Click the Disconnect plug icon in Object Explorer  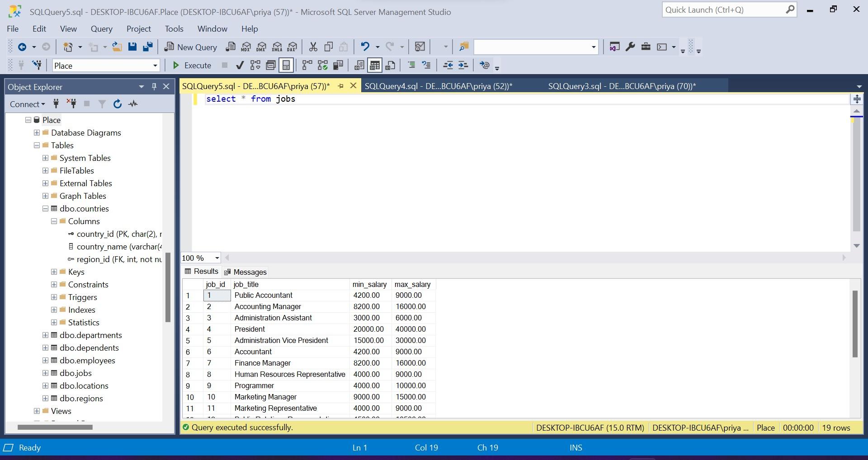click(71, 104)
